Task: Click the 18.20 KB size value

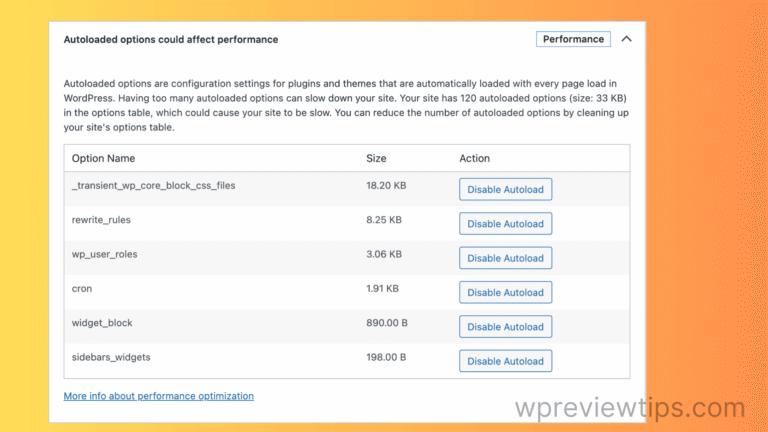Action: click(384, 186)
